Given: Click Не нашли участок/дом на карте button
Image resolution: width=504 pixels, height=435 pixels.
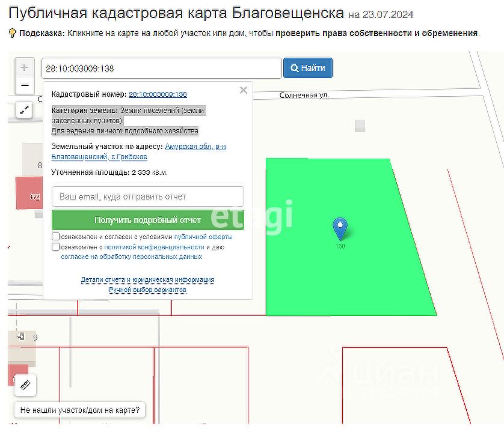Looking at the screenshot, I should (x=80, y=410).
